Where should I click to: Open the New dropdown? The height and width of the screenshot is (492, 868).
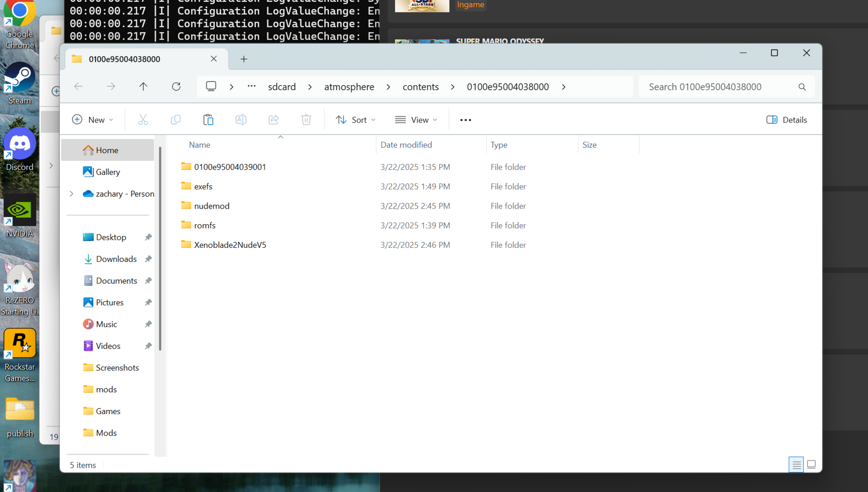coord(93,120)
